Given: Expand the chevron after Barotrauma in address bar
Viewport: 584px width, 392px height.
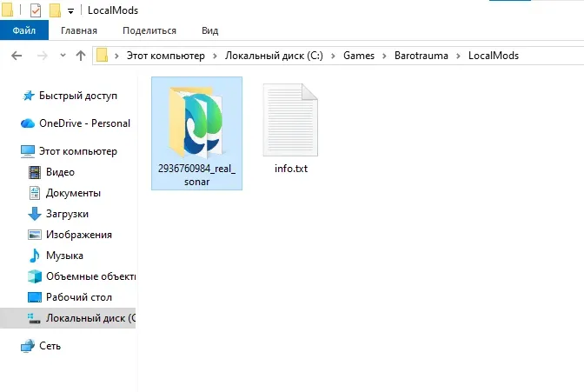Looking at the screenshot, I should click(x=461, y=56).
